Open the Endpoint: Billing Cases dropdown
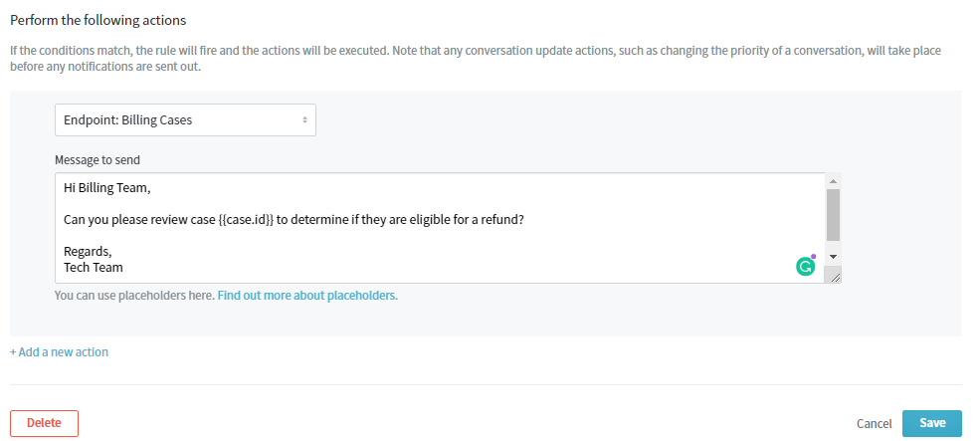This screenshot has height=441, width=980. click(184, 120)
